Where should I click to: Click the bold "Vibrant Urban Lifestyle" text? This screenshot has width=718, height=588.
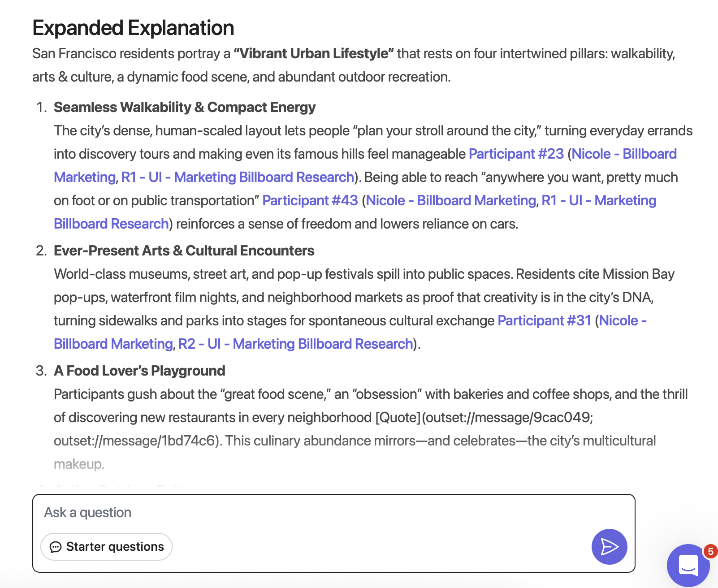click(314, 53)
